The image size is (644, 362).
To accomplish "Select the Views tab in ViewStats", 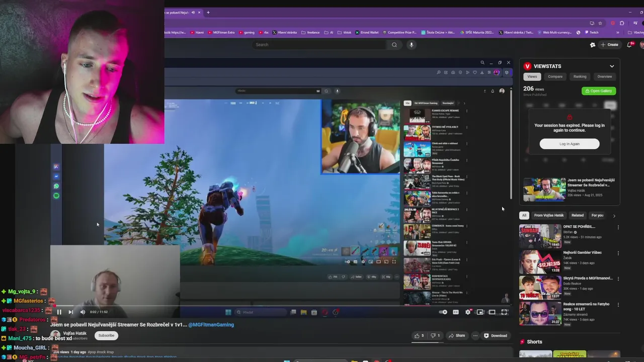I will point(532,76).
